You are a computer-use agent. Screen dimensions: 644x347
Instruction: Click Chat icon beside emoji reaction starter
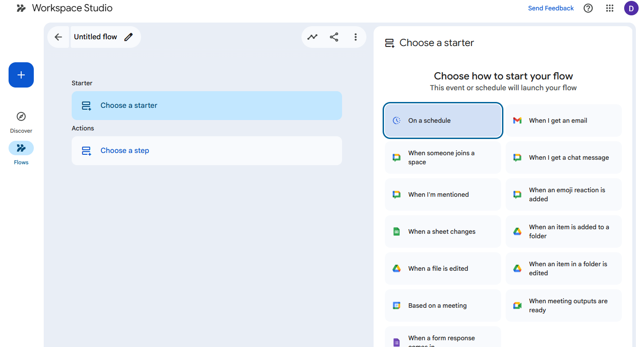click(517, 194)
